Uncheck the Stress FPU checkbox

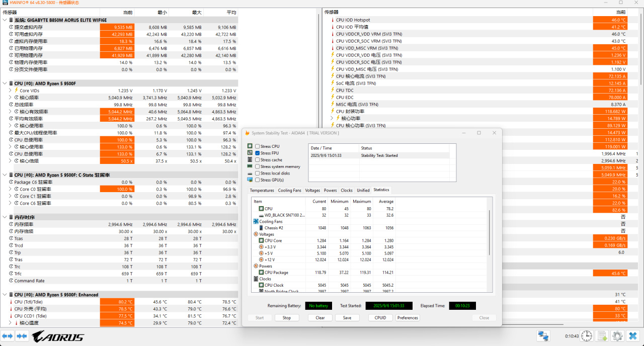(x=258, y=153)
